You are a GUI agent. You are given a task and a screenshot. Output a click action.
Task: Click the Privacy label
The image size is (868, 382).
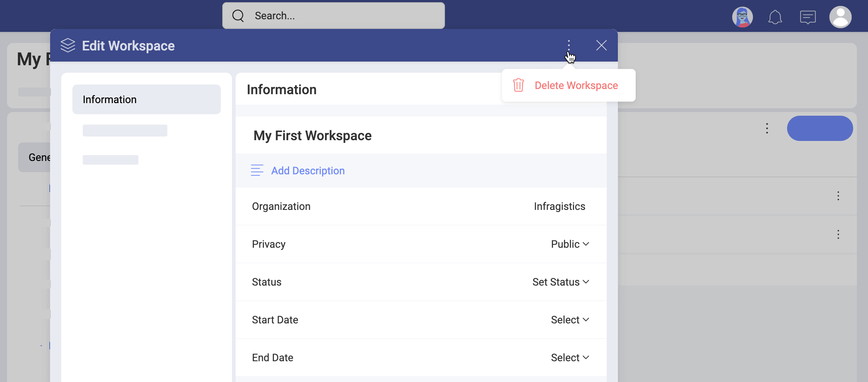(x=268, y=244)
